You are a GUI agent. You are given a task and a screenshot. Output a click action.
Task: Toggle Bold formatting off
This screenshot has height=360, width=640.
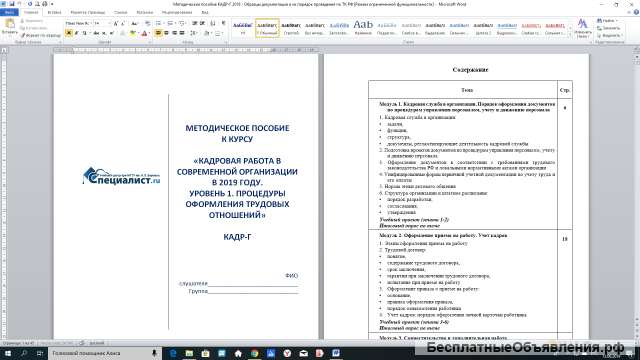69,33
